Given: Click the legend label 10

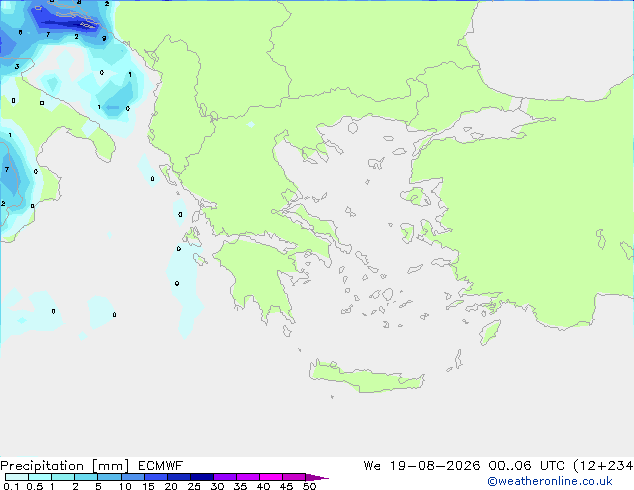Looking at the screenshot, I should point(125,486).
